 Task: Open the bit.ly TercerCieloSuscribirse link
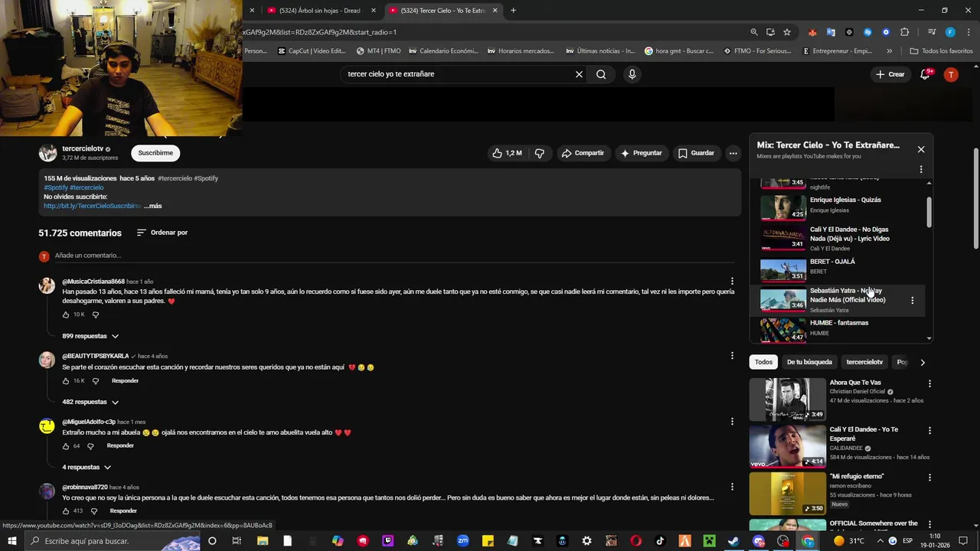(x=93, y=206)
